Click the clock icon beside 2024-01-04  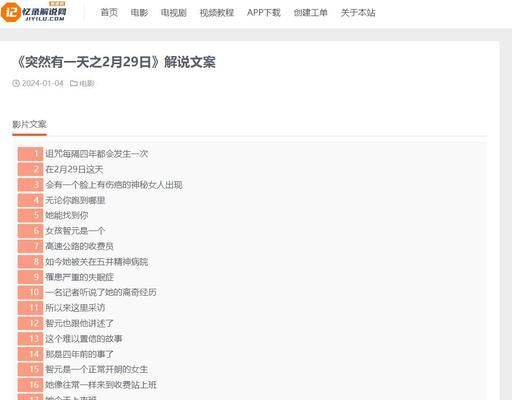(16, 83)
